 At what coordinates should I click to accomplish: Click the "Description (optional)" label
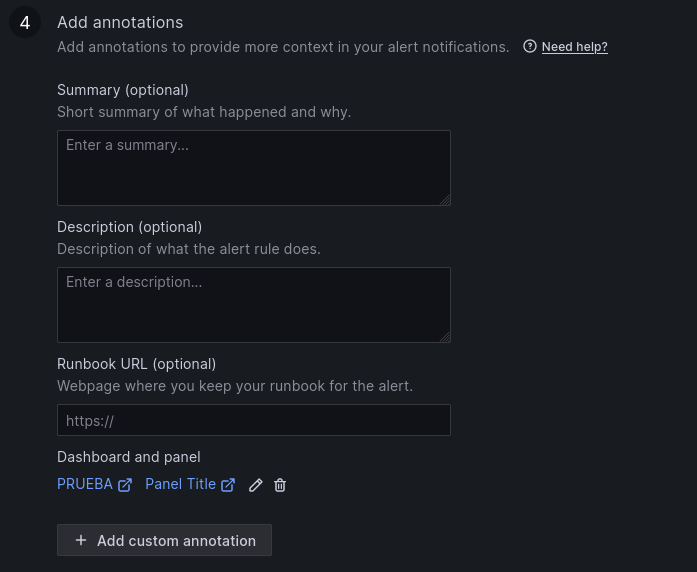tap(129, 227)
